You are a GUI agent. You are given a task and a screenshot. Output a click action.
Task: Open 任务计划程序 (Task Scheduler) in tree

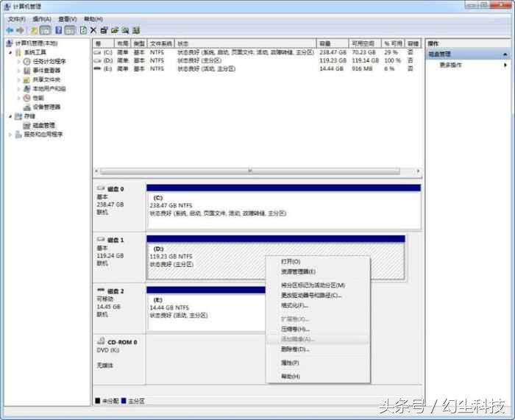pyautogui.click(x=49, y=62)
